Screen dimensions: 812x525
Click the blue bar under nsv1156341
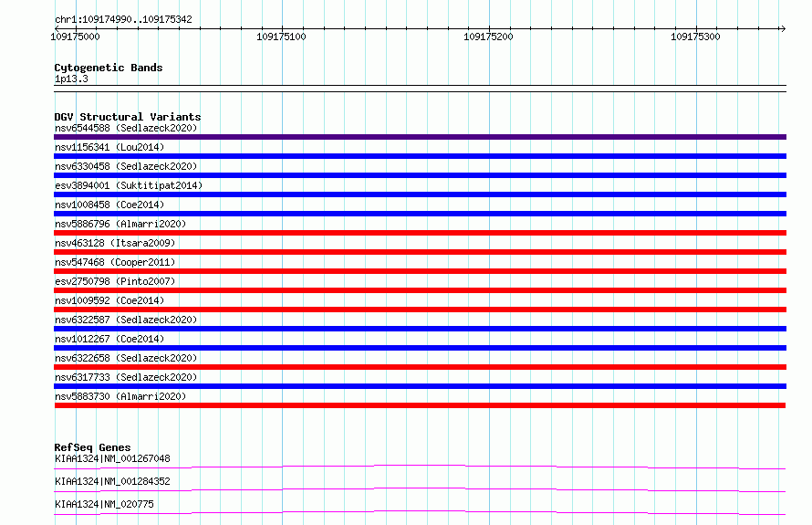[420, 156]
